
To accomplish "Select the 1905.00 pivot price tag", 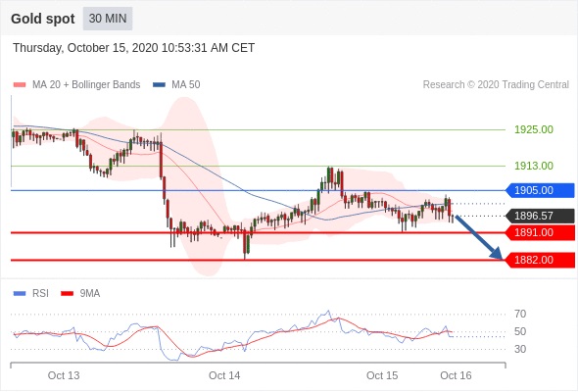I will pos(540,190).
